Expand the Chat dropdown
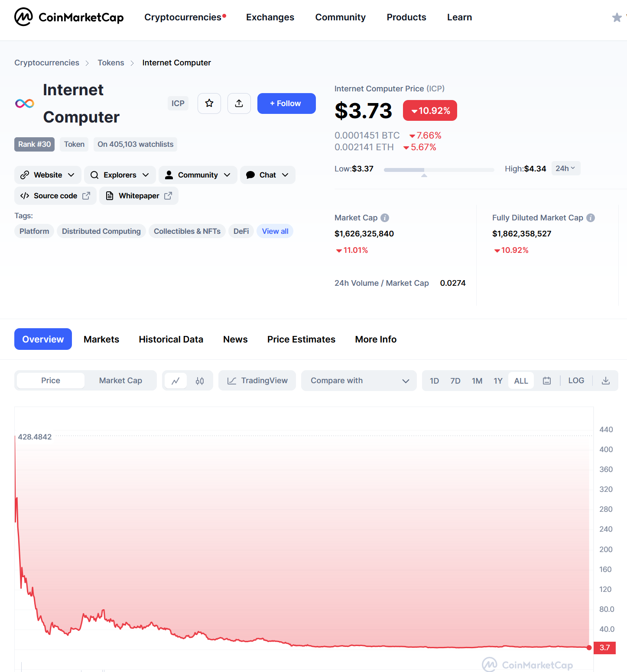 pyautogui.click(x=267, y=175)
